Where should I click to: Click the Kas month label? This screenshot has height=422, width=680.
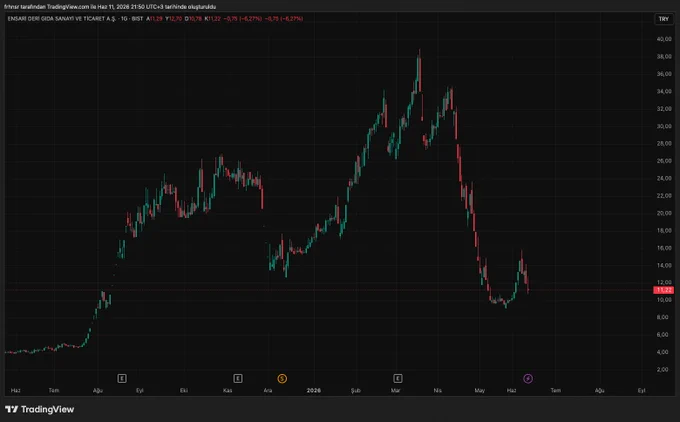pos(228,390)
